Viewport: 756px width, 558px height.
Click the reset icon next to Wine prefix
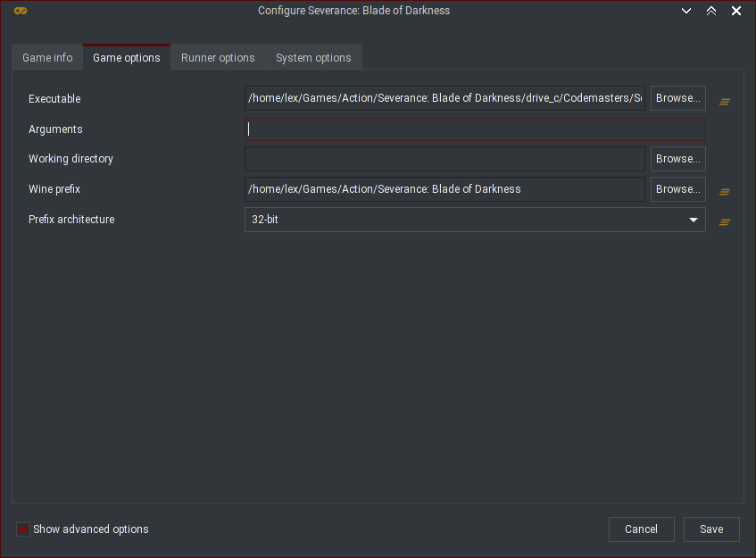click(724, 192)
